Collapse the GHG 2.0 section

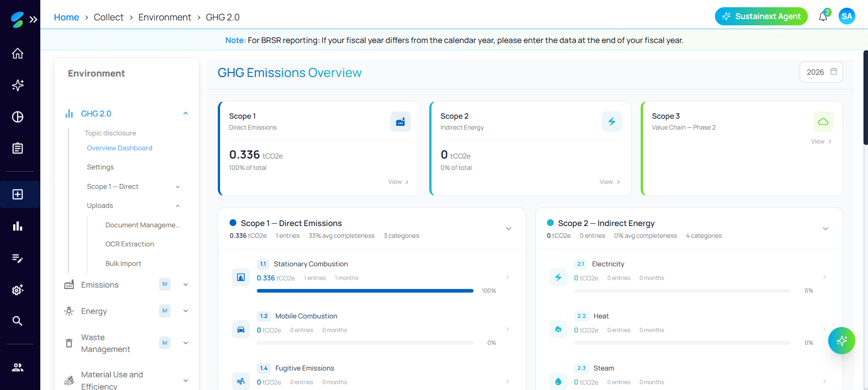point(186,113)
